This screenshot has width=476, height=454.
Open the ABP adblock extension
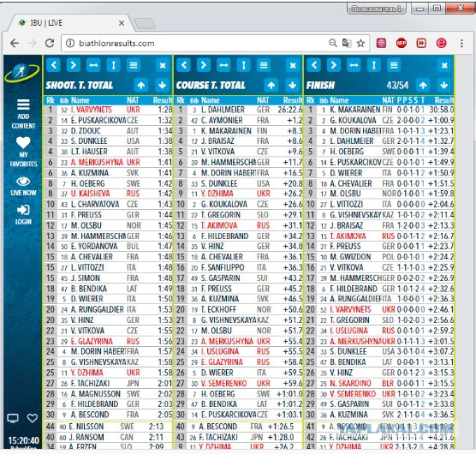(402, 43)
